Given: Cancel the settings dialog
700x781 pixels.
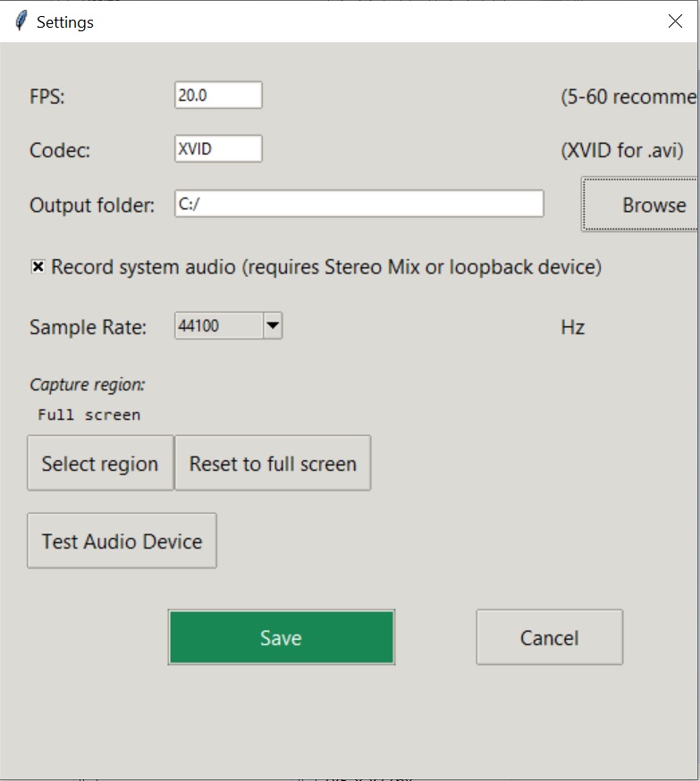Looking at the screenshot, I should tap(550, 637).
